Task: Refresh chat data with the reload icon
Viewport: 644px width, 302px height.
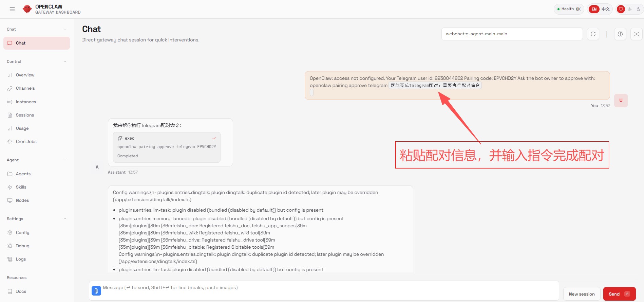Action: 593,34
